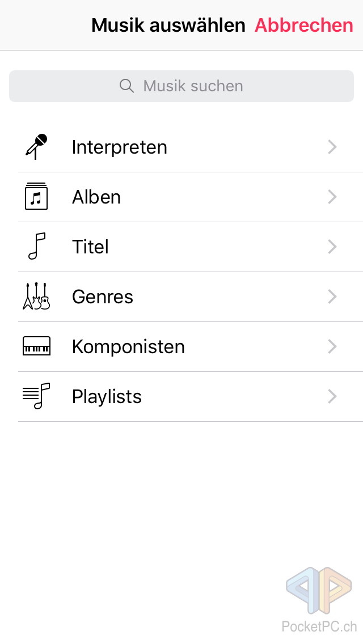Choose the Titel category label
Screen dimensions: 363x644
[x=90, y=247]
